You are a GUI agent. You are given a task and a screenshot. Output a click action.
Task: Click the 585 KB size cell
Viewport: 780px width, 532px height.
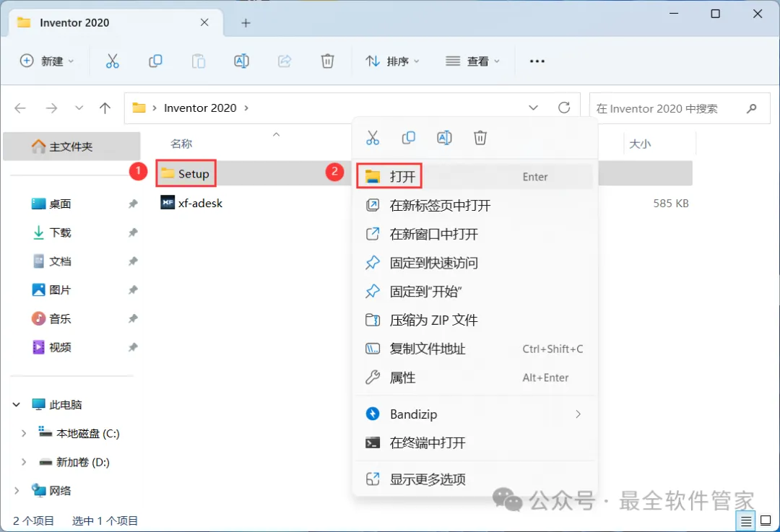pyautogui.click(x=670, y=204)
